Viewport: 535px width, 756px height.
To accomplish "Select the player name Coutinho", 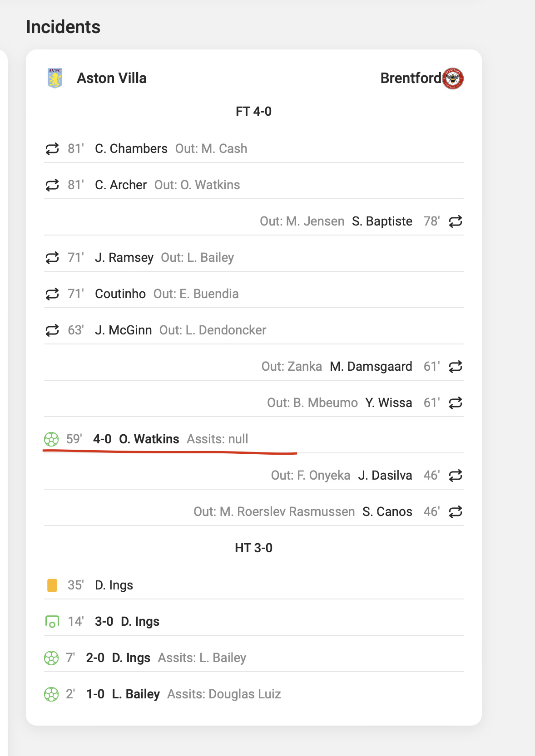I will tap(120, 294).
